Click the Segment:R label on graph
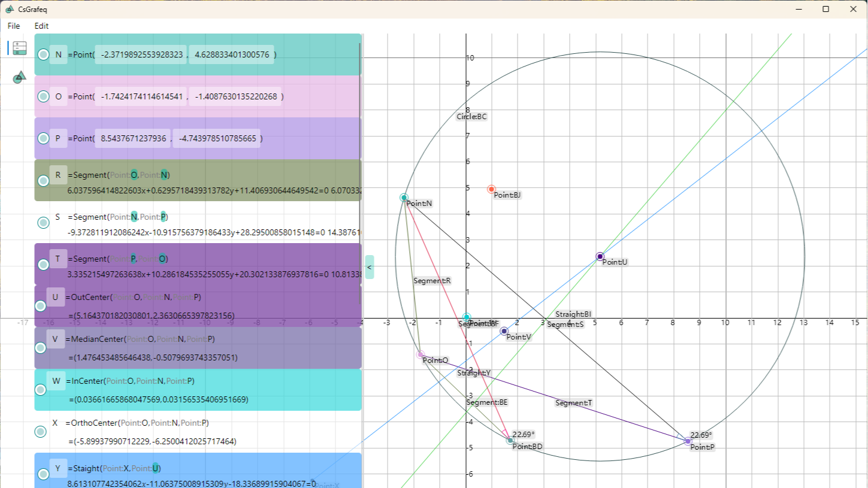Image resolution: width=868 pixels, height=488 pixels. [432, 281]
